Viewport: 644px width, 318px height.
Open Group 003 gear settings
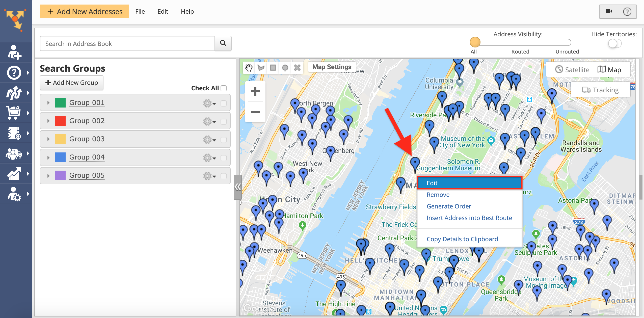tap(209, 140)
